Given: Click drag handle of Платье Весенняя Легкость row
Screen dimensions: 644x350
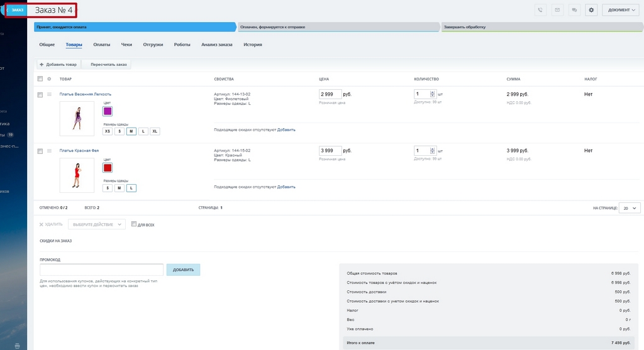Looking at the screenshot, I should [x=49, y=94].
